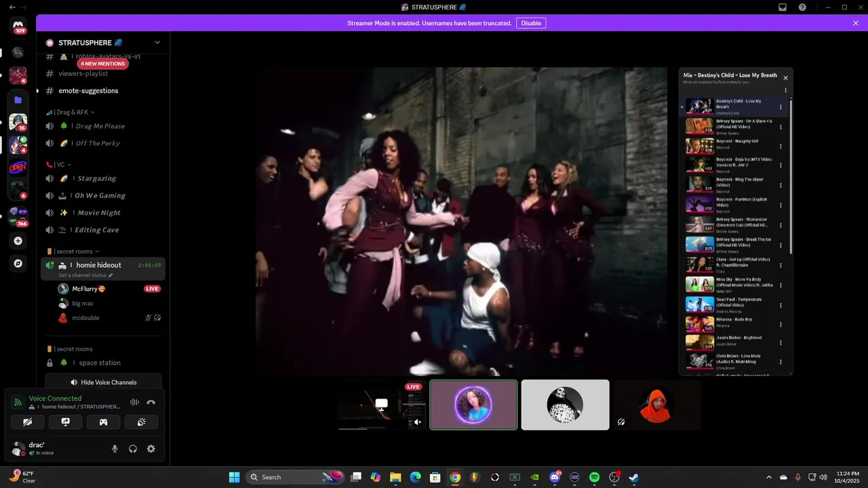The width and height of the screenshot is (868, 488).
Task: Start an activity with the gamepad icon
Action: coord(104,422)
